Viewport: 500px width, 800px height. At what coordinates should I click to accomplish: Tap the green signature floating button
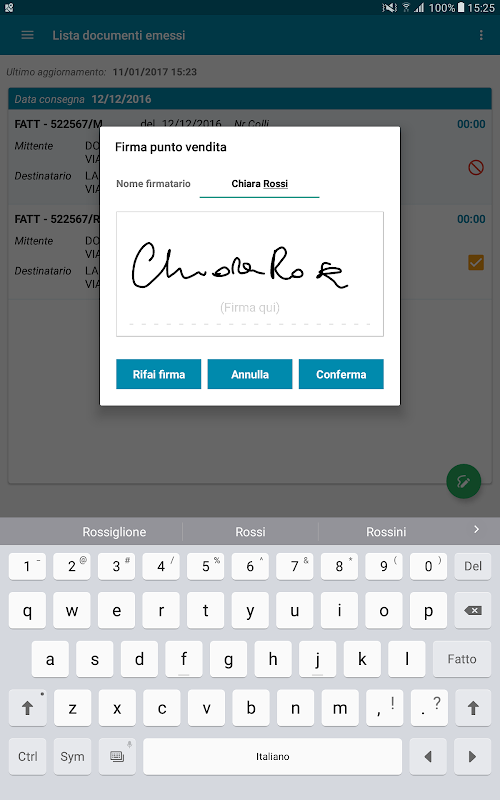tap(463, 481)
